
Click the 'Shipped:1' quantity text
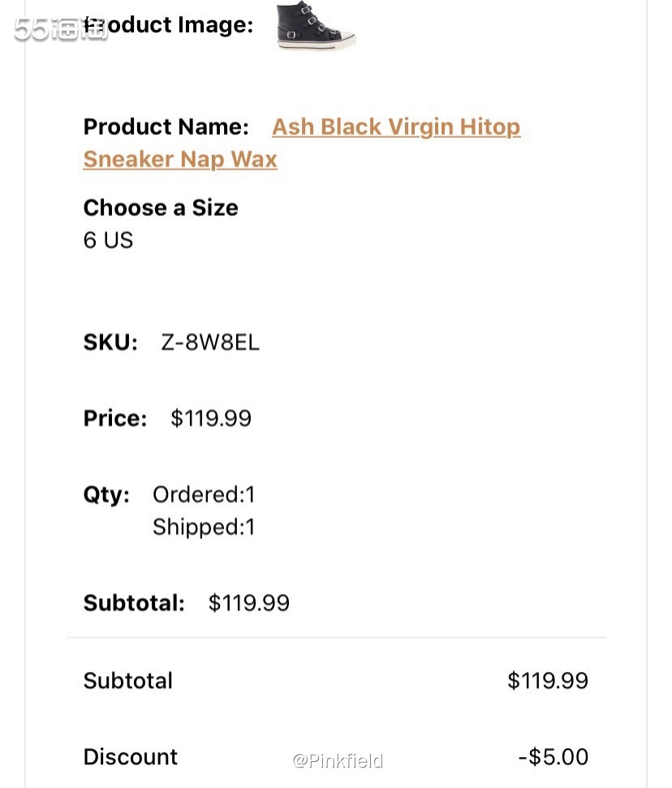pos(204,527)
